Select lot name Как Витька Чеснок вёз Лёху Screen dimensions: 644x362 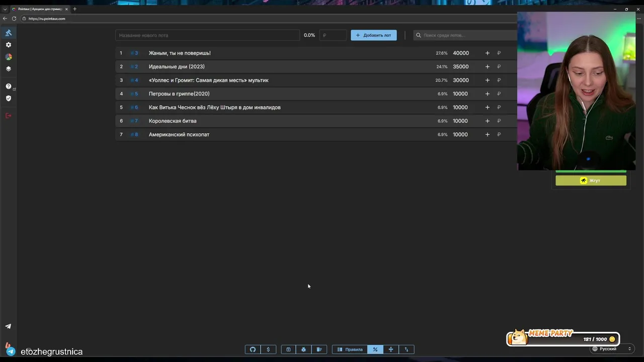[215, 107]
